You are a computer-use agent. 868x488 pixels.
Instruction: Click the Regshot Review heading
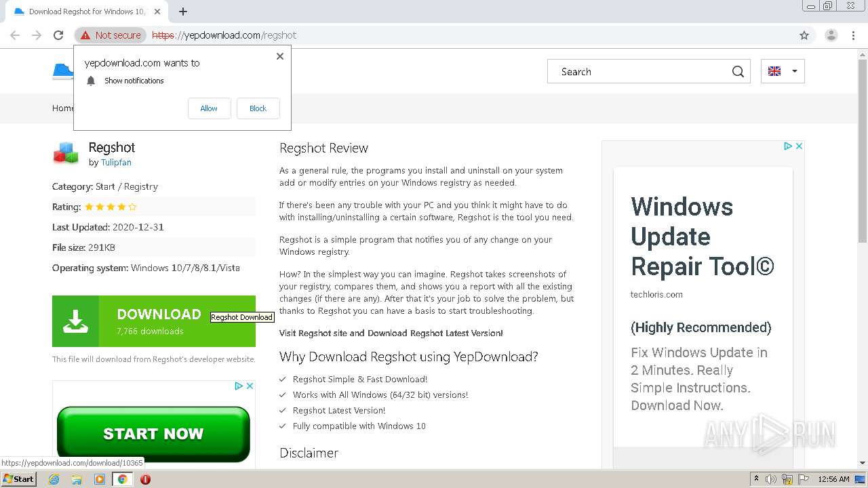[x=323, y=148]
